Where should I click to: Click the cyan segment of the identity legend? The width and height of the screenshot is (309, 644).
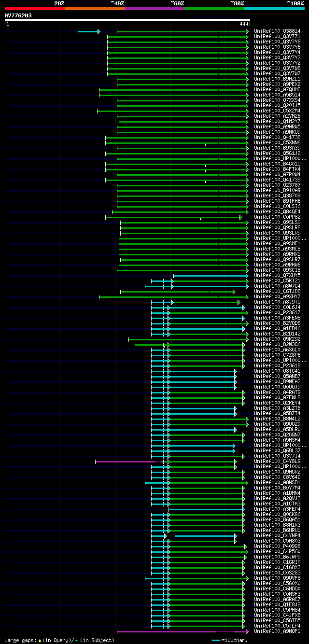(274, 9)
